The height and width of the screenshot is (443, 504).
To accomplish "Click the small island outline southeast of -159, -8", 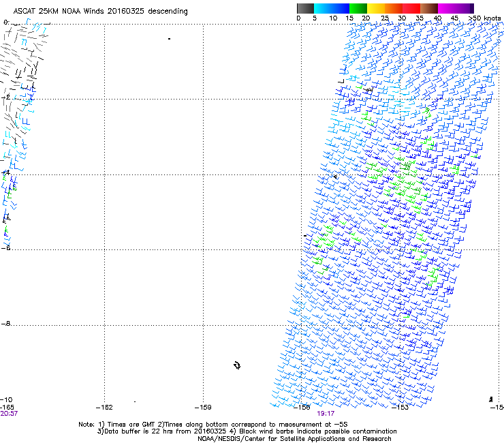I will point(237,365).
